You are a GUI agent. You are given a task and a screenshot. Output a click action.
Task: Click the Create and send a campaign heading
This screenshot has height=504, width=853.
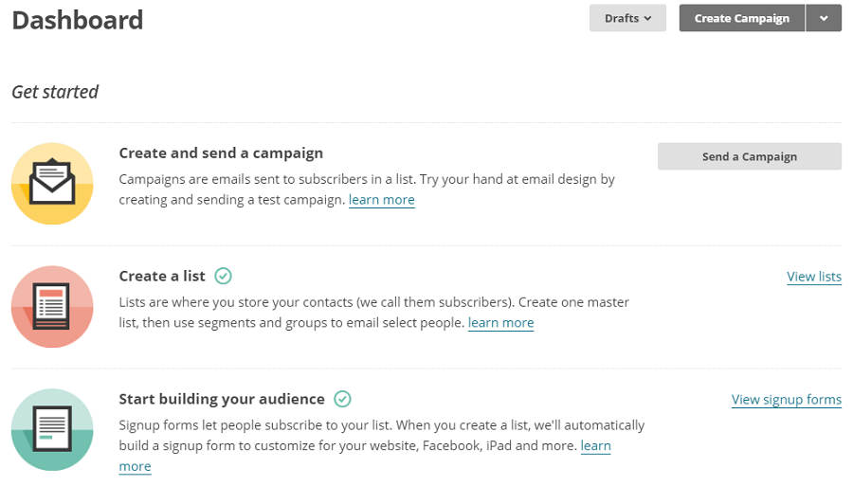tap(221, 153)
